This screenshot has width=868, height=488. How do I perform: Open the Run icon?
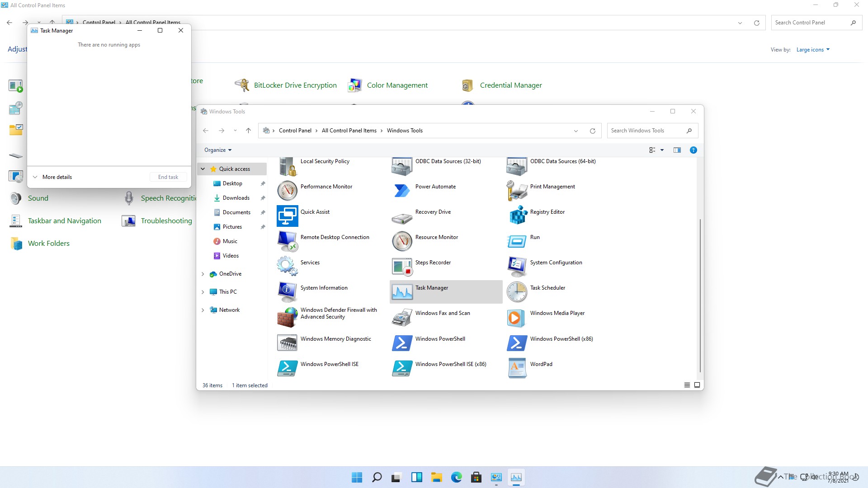517,242
